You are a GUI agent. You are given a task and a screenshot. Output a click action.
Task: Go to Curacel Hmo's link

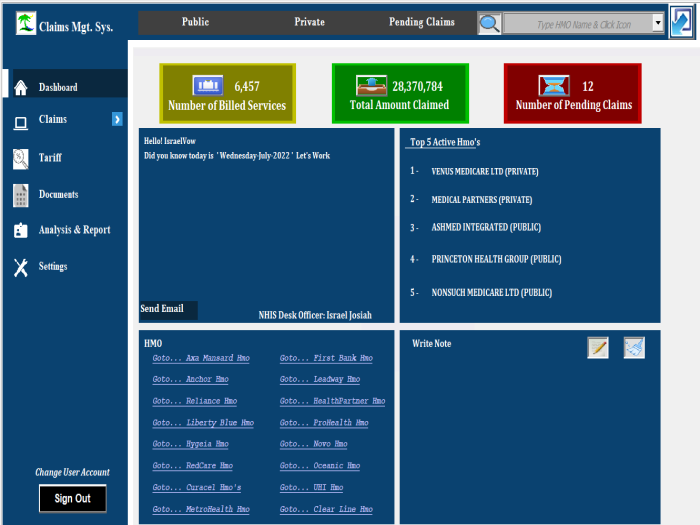(x=197, y=488)
